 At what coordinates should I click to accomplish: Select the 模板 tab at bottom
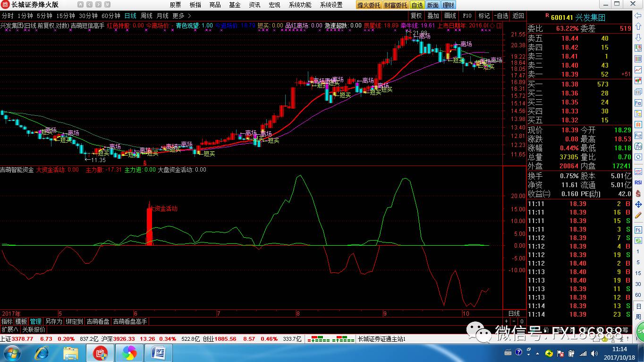21,321
